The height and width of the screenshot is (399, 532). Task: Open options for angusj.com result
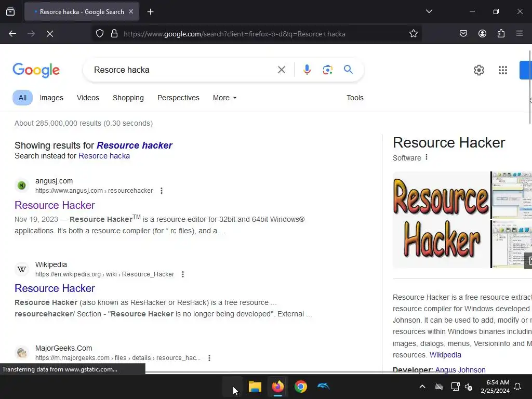coord(162,191)
